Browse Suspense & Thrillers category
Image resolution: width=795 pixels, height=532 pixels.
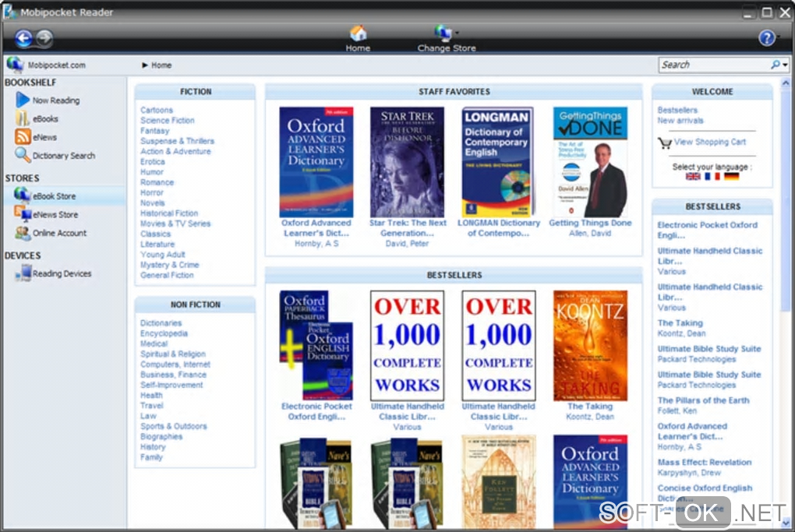178,141
